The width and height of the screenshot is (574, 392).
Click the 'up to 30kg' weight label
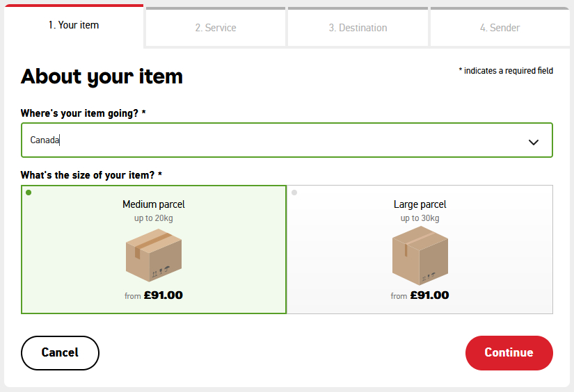pyautogui.click(x=420, y=218)
